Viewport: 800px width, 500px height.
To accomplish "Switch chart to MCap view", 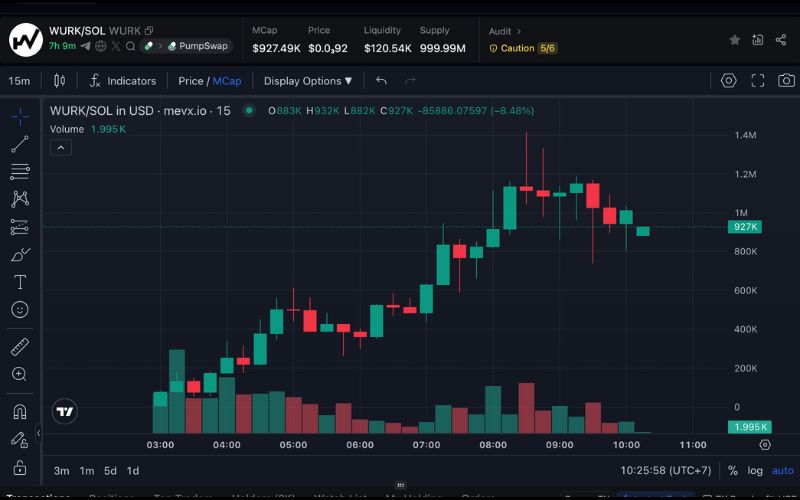I will (x=227, y=81).
